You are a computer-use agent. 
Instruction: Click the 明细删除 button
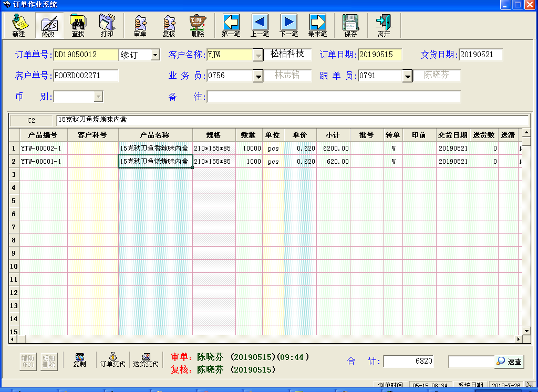coord(49,361)
